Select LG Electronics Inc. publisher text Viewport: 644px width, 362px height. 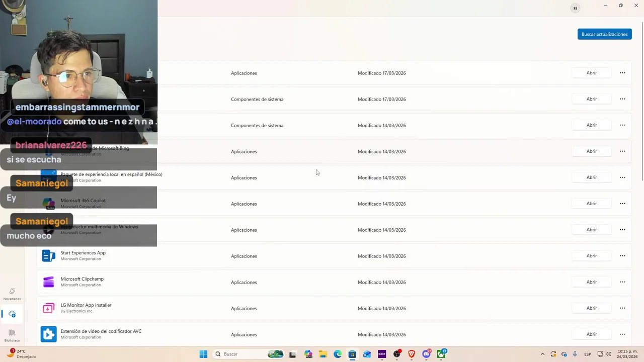pyautogui.click(x=77, y=311)
